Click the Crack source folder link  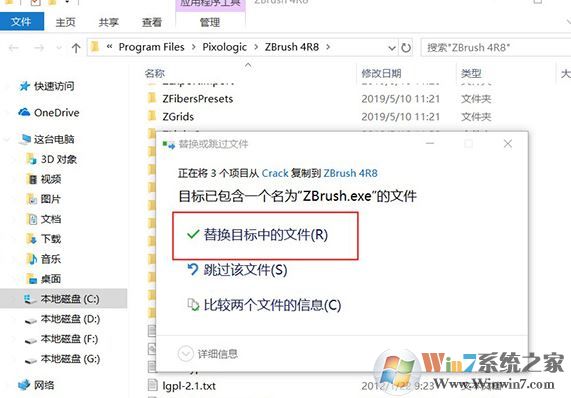[275, 173]
